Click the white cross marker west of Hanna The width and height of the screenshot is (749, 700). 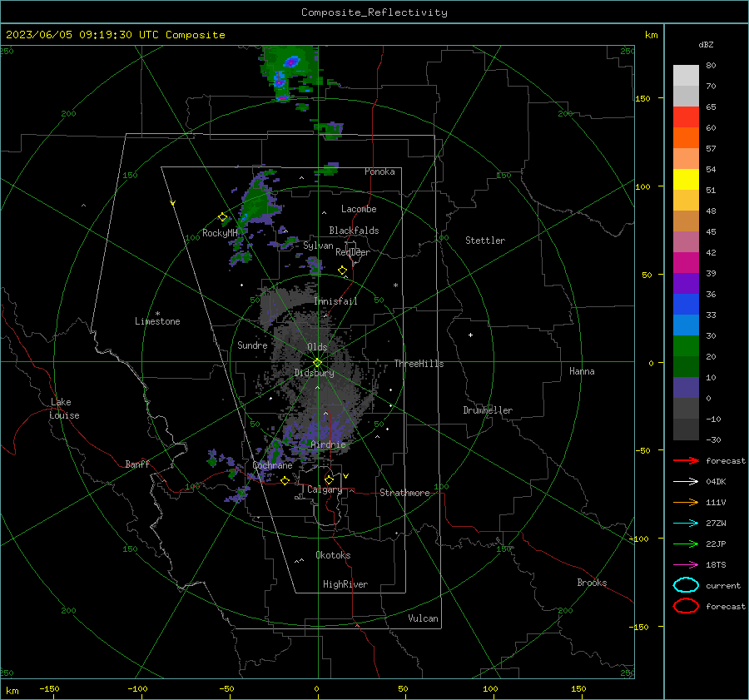click(x=470, y=335)
